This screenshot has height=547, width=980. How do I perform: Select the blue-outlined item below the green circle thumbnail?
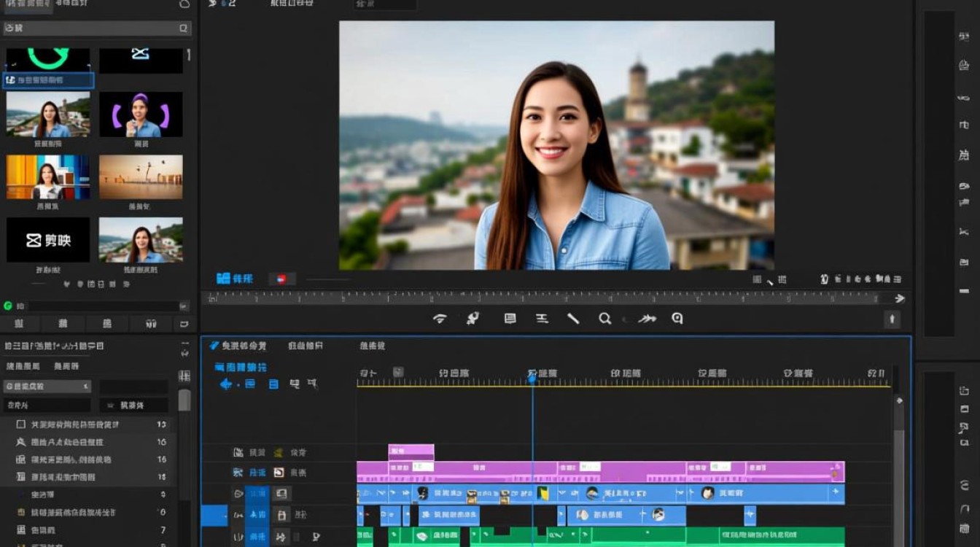[48, 80]
